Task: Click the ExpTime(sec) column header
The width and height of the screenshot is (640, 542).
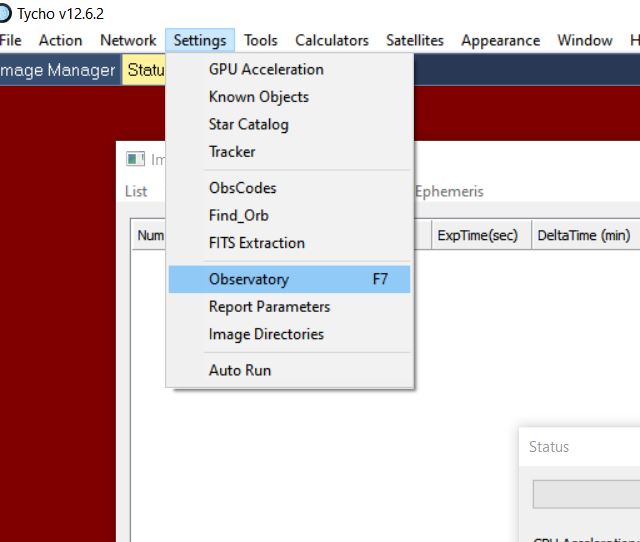Action: tap(478, 235)
